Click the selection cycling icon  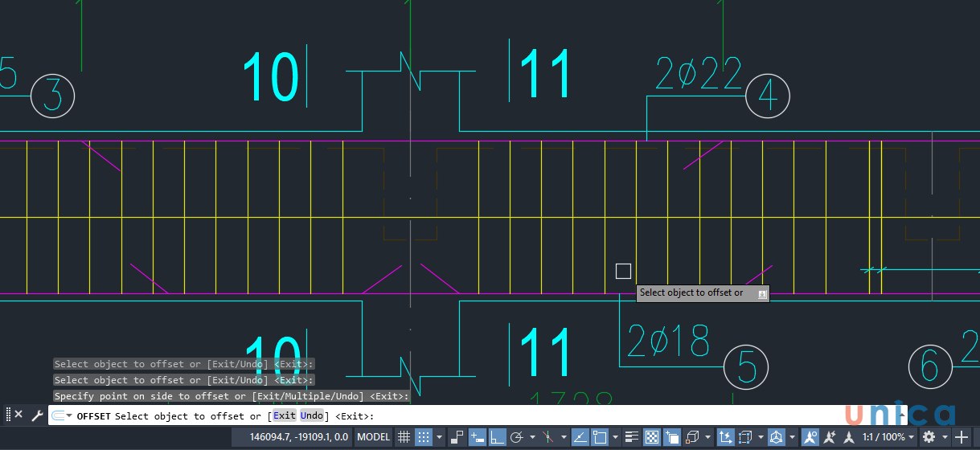tap(672, 437)
